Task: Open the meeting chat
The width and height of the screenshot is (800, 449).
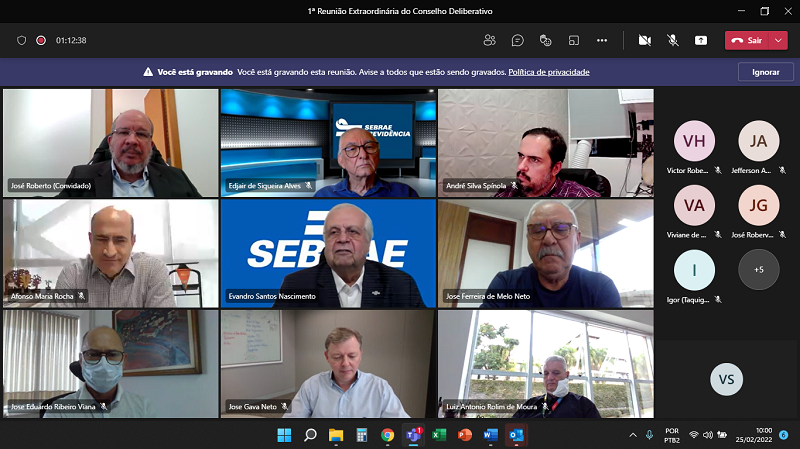Action: (517, 40)
